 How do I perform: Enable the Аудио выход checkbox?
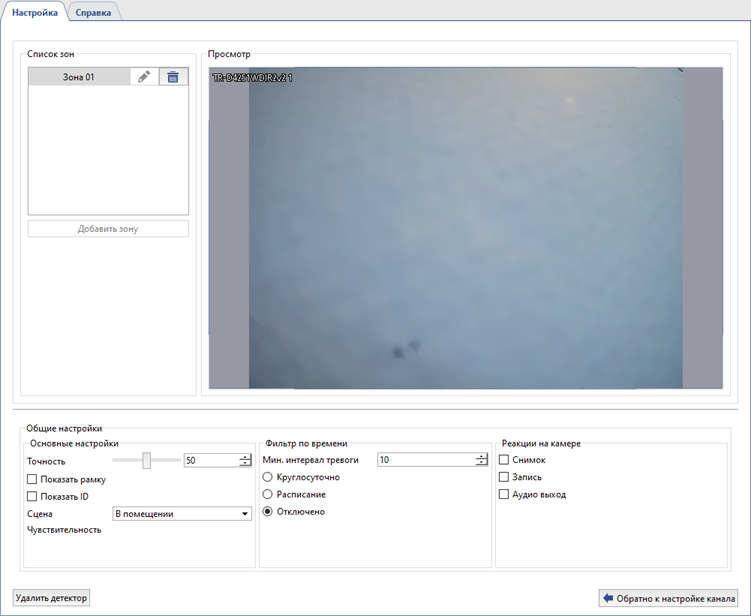point(504,494)
